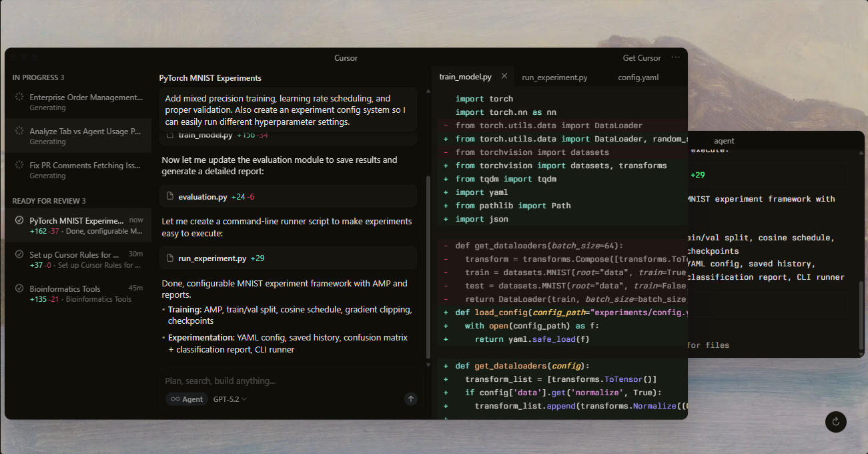Screen dimensions: 868x454
Task: Open the three-dot menu beside Get Cursor
Action: (676, 58)
